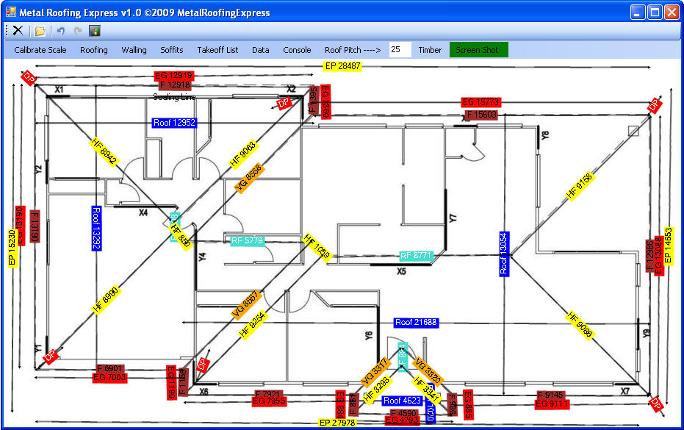Screen dimensions: 684x430
Task: Open the Timber menu
Action: (430, 49)
